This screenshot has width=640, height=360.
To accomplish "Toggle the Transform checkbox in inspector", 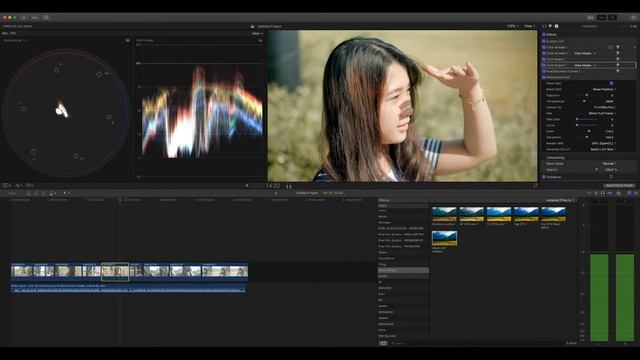I will 544,177.
